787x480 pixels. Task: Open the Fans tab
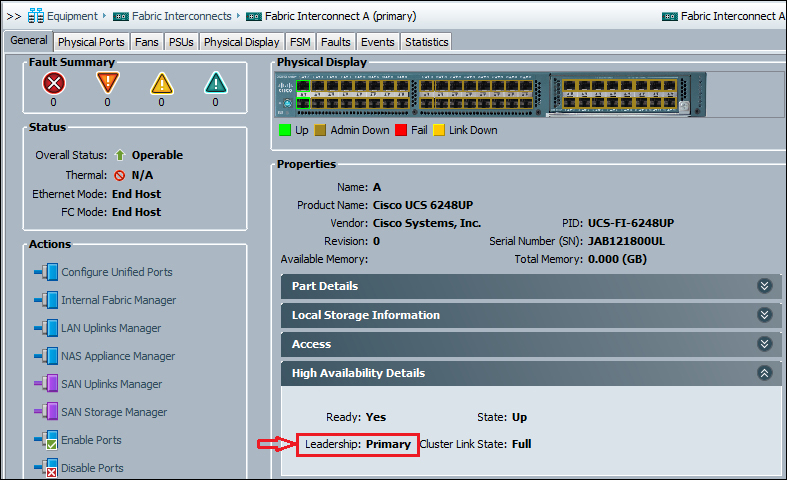point(147,42)
